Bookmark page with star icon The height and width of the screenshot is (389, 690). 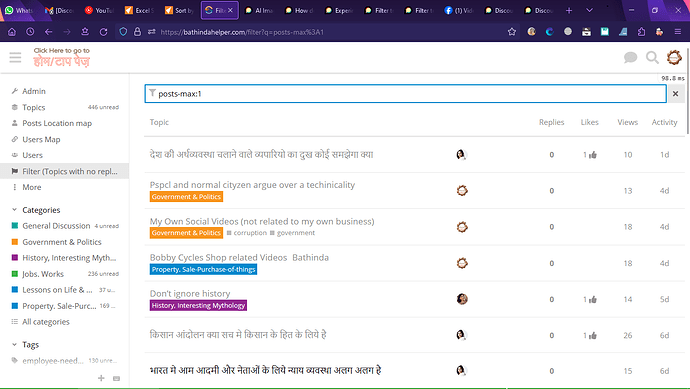(x=511, y=32)
